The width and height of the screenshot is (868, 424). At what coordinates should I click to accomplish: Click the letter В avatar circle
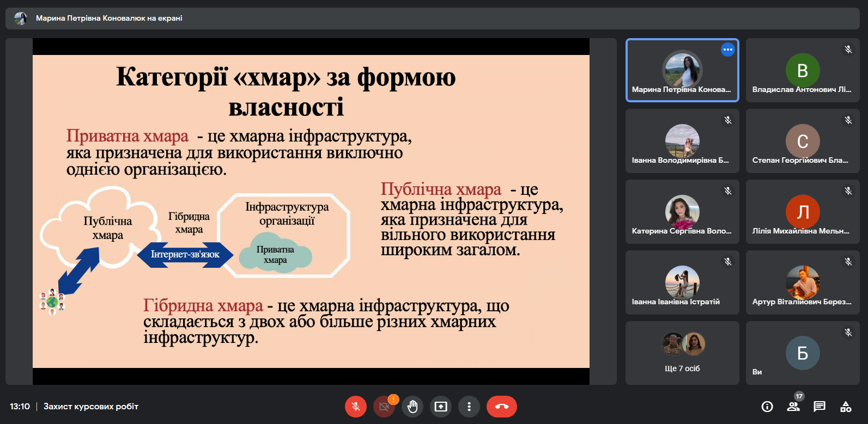click(x=803, y=70)
